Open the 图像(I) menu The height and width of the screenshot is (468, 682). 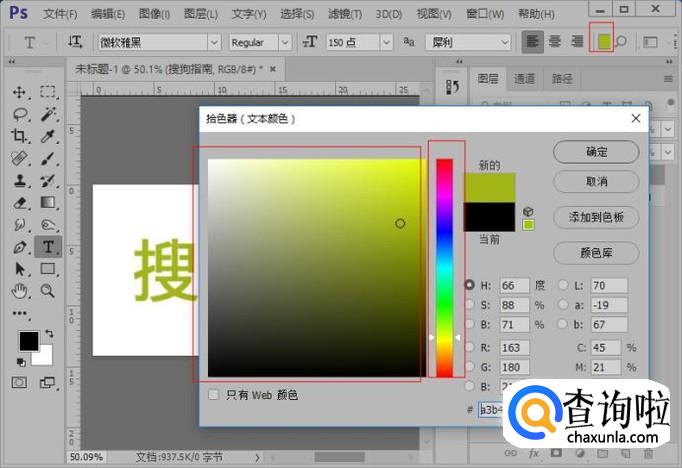click(x=154, y=14)
